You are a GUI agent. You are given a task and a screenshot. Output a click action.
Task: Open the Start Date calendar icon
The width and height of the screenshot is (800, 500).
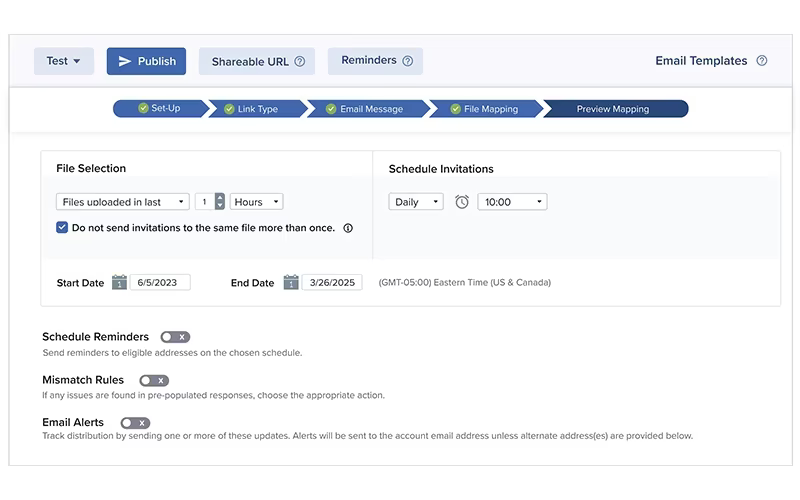(x=119, y=282)
